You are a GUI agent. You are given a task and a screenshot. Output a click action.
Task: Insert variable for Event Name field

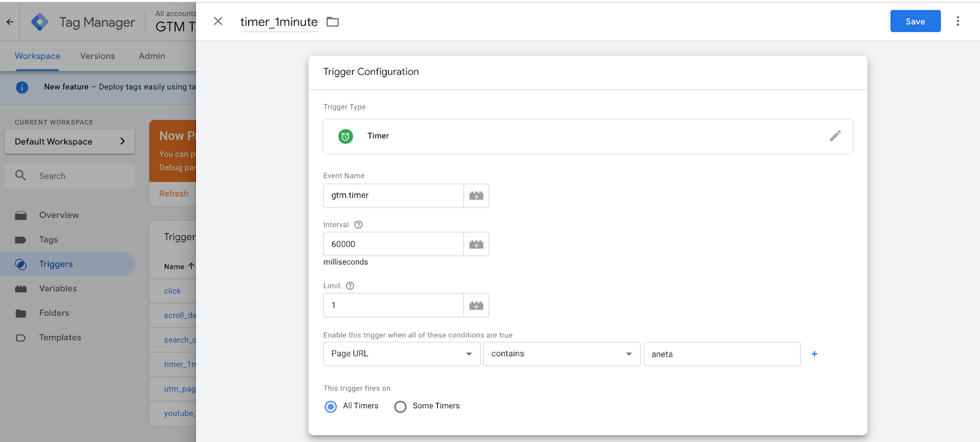pos(476,196)
